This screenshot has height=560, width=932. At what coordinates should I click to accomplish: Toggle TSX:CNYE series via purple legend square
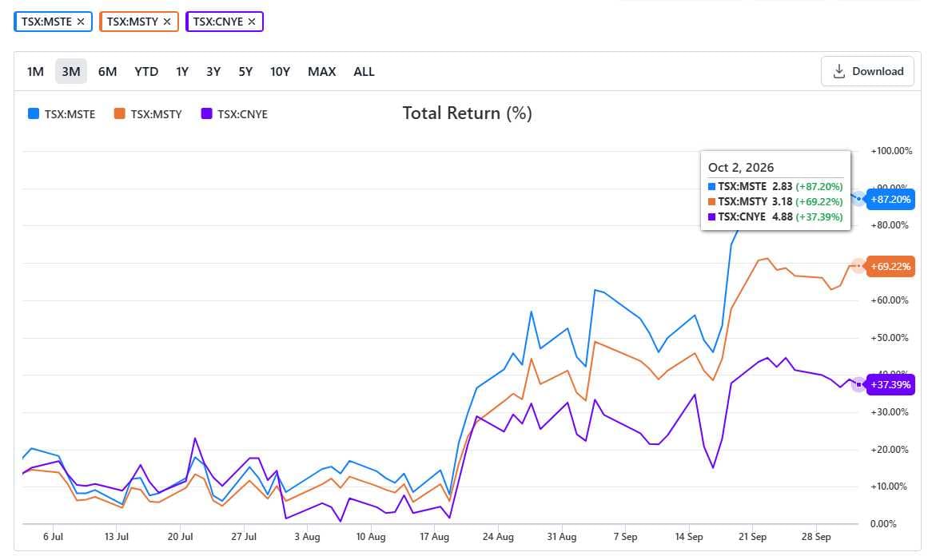click(x=206, y=113)
